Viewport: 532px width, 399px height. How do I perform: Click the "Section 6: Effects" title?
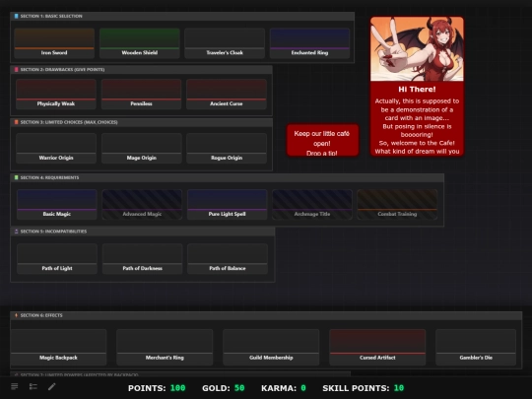click(x=41, y=315)
